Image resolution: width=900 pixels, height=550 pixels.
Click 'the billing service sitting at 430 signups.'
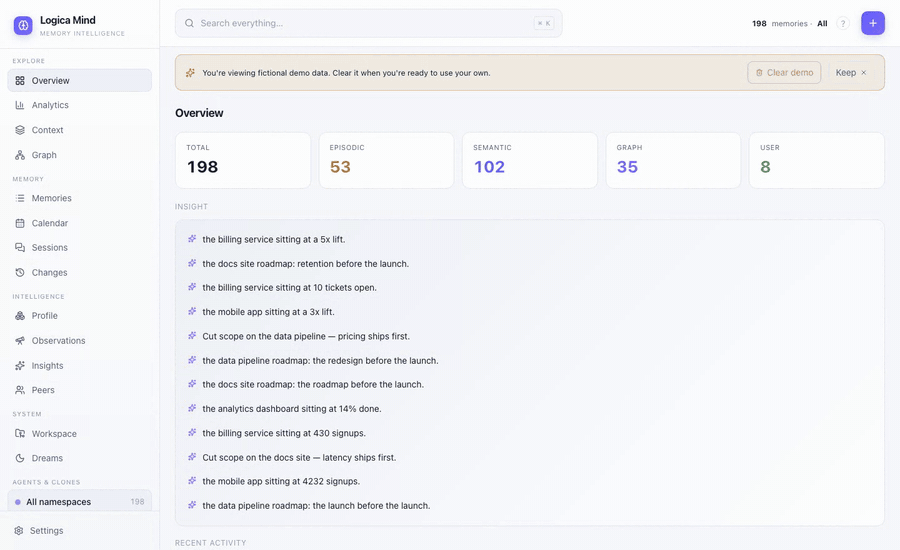tap(284, 433)
